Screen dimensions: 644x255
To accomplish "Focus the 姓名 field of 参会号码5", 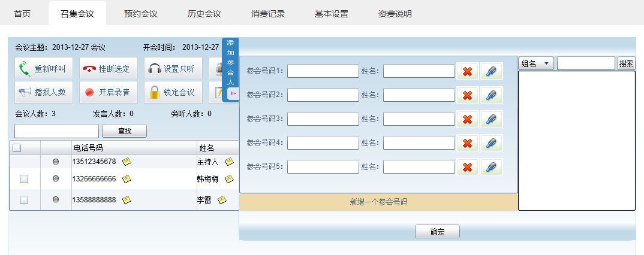I will pos(419,166).
